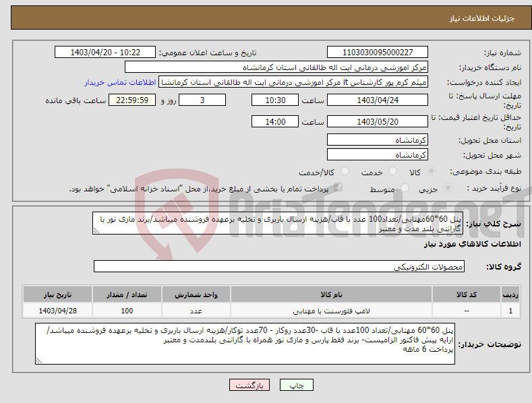Click the row number cell 1
The image size is (532, 403).
click(510, 311)
